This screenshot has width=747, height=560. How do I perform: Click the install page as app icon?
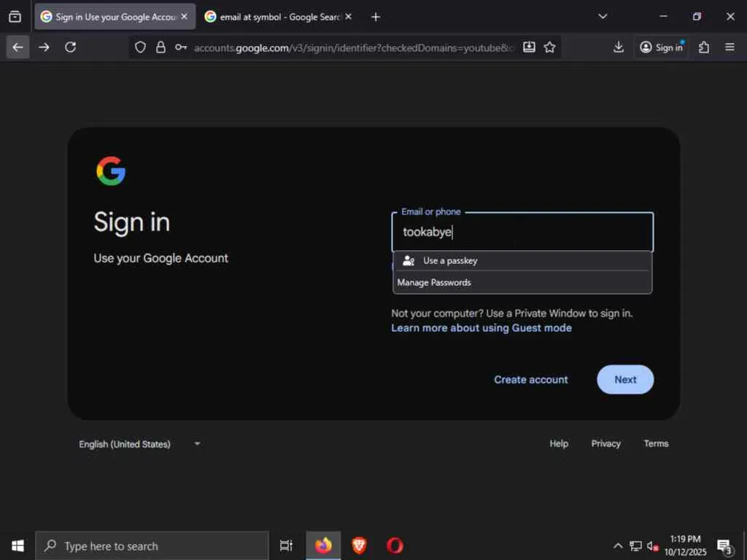[x=529, y=47]
